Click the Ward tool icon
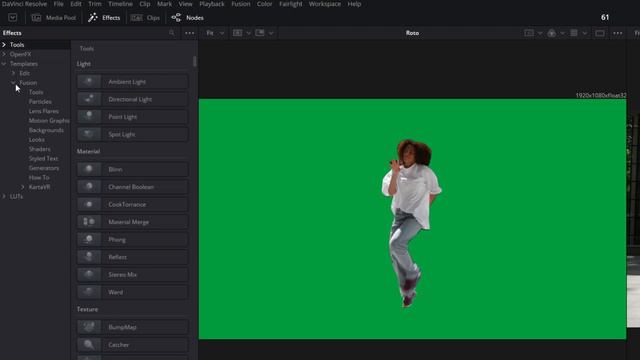Screen dimensions: 640x360 (x=89, y=292)
